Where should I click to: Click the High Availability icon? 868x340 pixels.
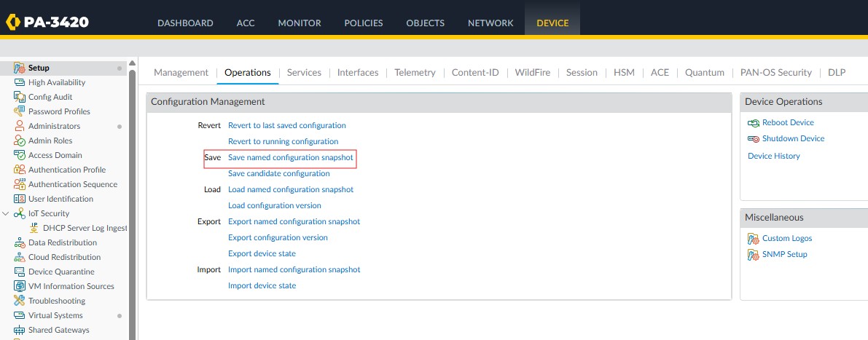[x=20, y=82]
